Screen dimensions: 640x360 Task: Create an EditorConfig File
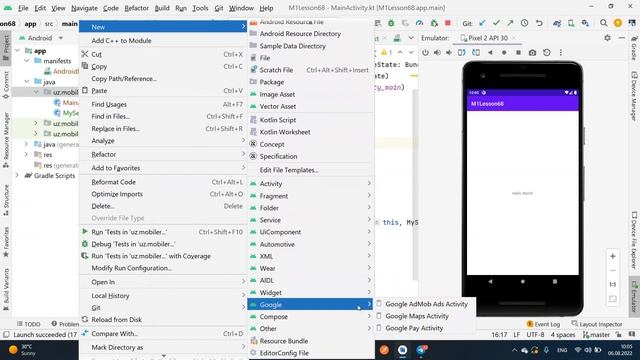pyautogui.click(x=310, y=353)
